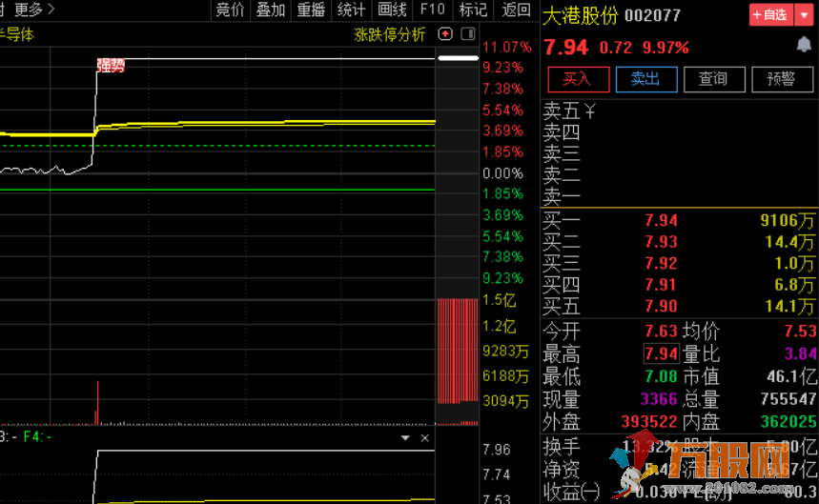Viewport: 819px width, 504px height.
Task: Open 涨跌停分析 limit analysis
Action: 390,34
